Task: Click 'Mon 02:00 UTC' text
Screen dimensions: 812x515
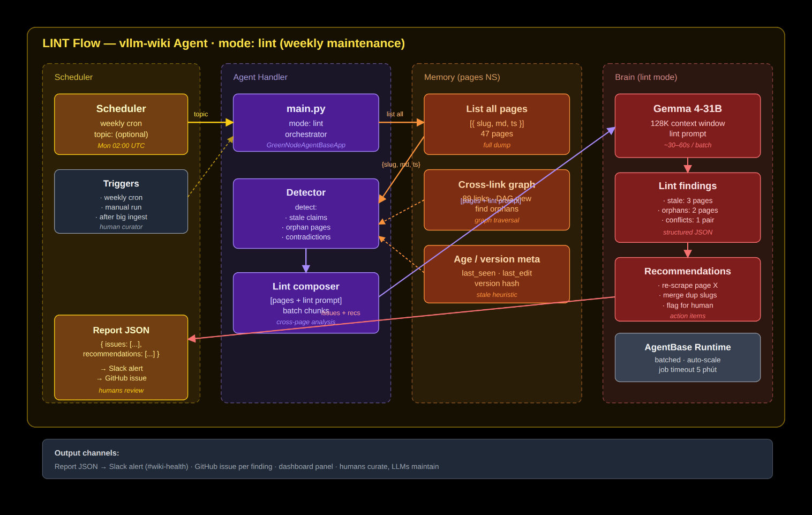Action: click(x=121, y=146)
